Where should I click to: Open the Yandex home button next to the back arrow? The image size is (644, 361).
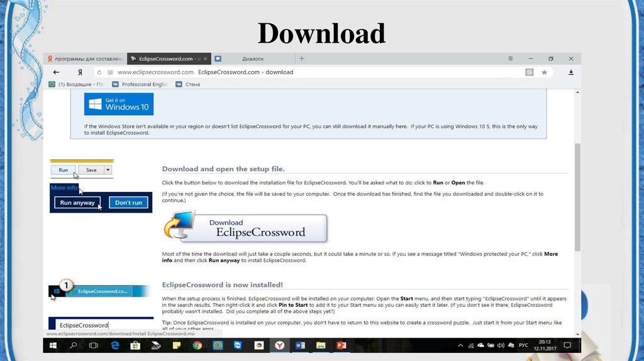coord(80,72)
